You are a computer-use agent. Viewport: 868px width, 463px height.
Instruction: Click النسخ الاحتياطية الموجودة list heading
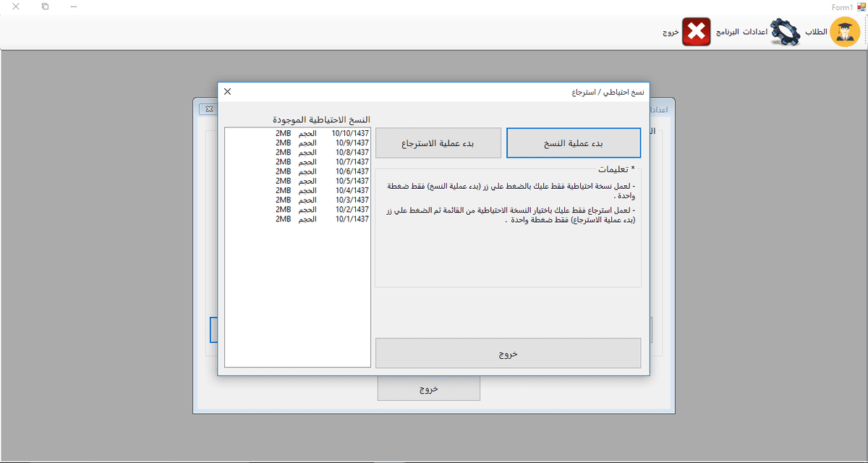(x=321, y=119)
